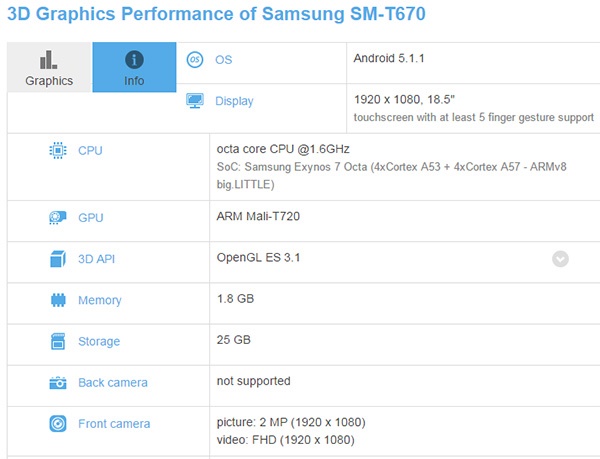Click the GPU graphics card icon

(x=58, y=218)
